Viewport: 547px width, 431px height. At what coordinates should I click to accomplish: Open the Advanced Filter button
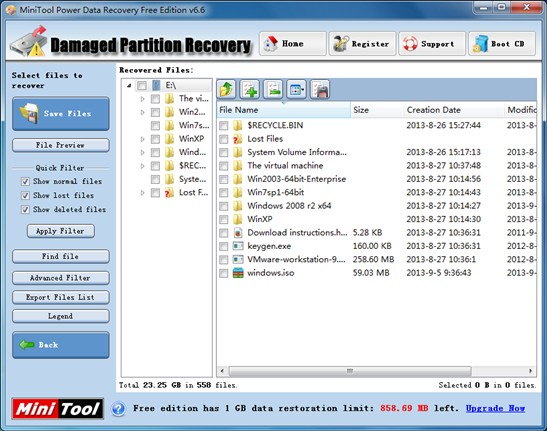[x=61, y=278]
